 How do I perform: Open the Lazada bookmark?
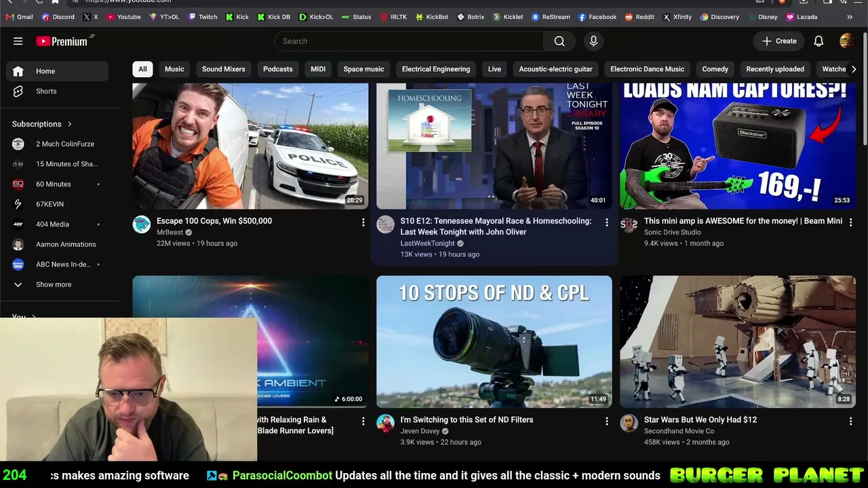click(x=802, y=17)
